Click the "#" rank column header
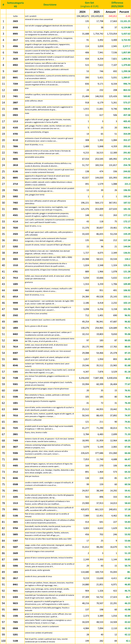Viewport: 131px width, 644px height. tap(3, 4)
